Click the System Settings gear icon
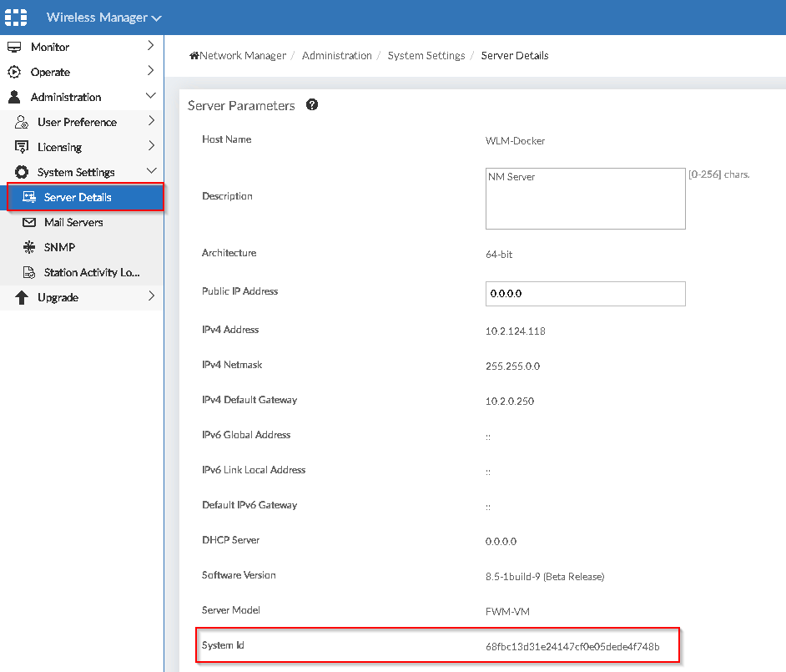Screen dimensions: 786x672 coord(22,173)
